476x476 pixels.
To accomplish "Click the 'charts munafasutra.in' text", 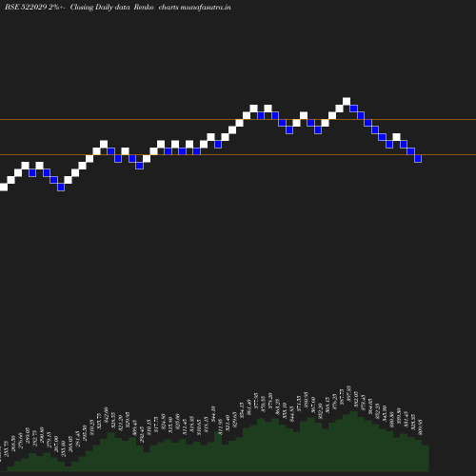I will point(194,8).
